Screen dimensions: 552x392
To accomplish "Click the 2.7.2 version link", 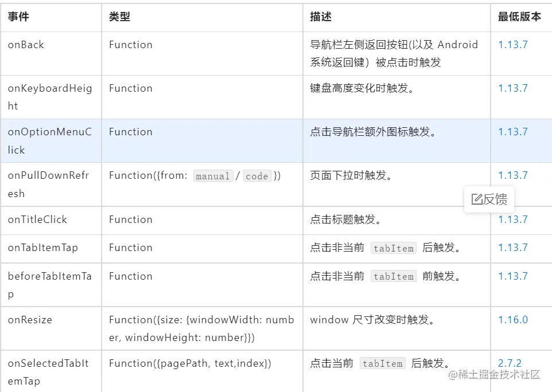I will click(x=510, y=363).
